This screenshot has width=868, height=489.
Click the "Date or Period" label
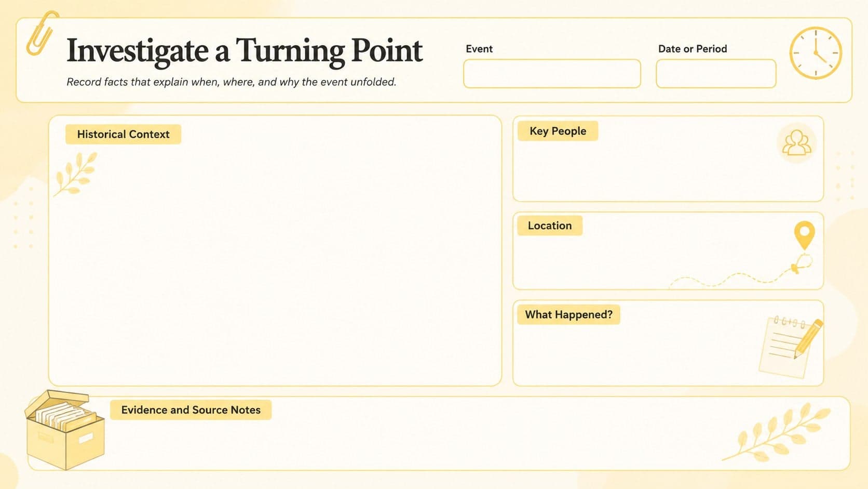coord(693,49)
